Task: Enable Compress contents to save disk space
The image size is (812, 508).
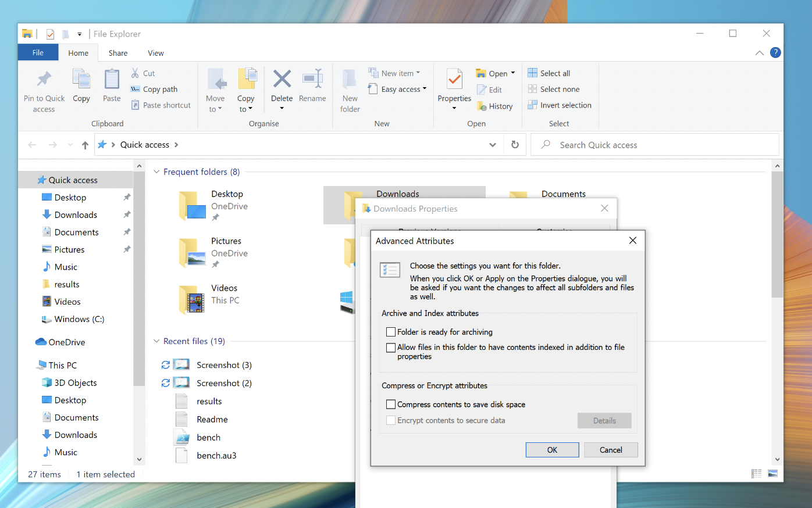Action: click(x=390, y=404)
